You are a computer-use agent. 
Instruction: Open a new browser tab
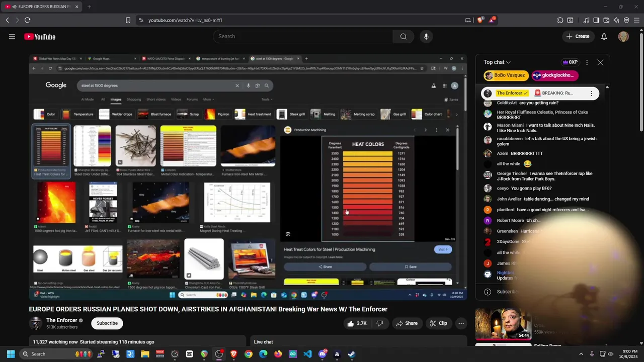[89, 7]
